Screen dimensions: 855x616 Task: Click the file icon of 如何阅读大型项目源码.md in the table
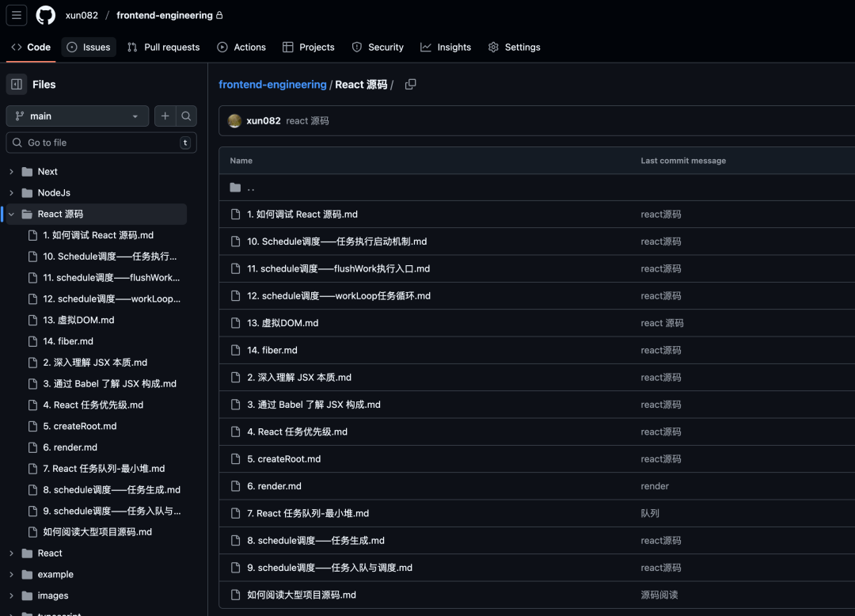(x=236, y=595)
